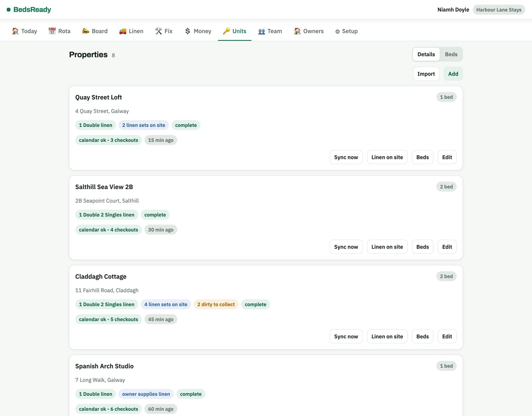532x416 pixels.
Task: Go to the Money tab
Action: tap(198, 31)
